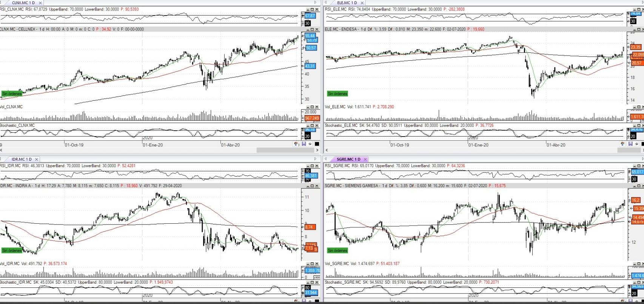The image size is (644, 304).
Task: Minimize the RSI_IDR.MC subpanel
Action: [x=308, y=165]
